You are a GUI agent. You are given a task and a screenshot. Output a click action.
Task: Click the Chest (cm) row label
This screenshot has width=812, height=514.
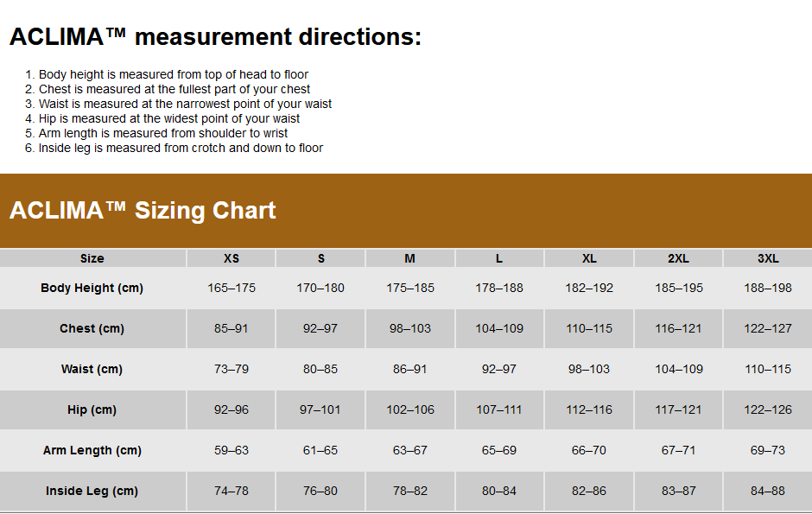92,328
